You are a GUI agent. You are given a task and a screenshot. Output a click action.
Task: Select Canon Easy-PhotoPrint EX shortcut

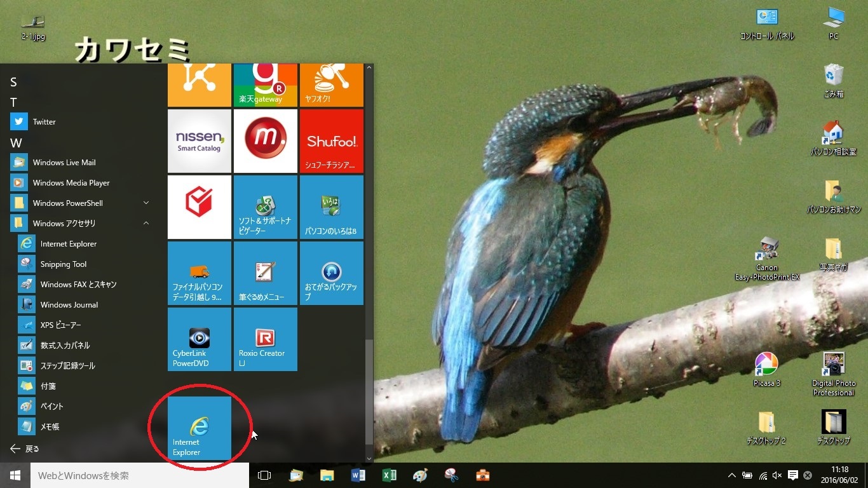pyautogui.click(x=767, y=259)
